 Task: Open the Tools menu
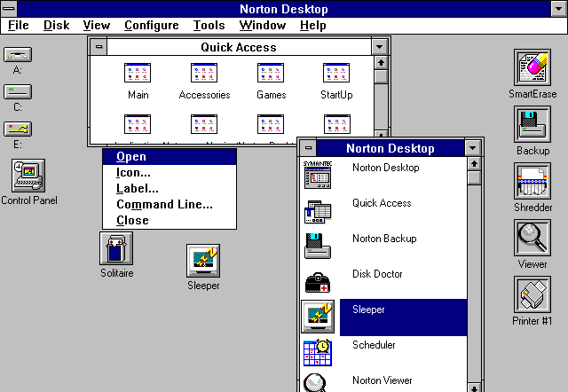209,26
